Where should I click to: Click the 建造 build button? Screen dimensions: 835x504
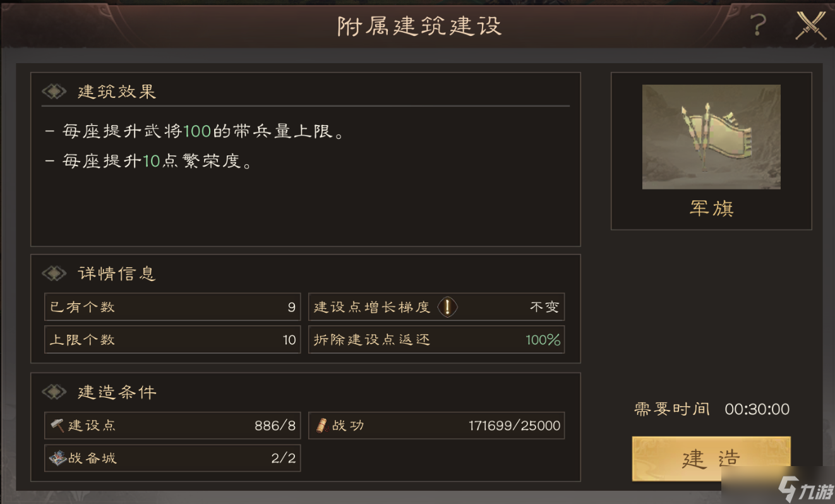711,459
